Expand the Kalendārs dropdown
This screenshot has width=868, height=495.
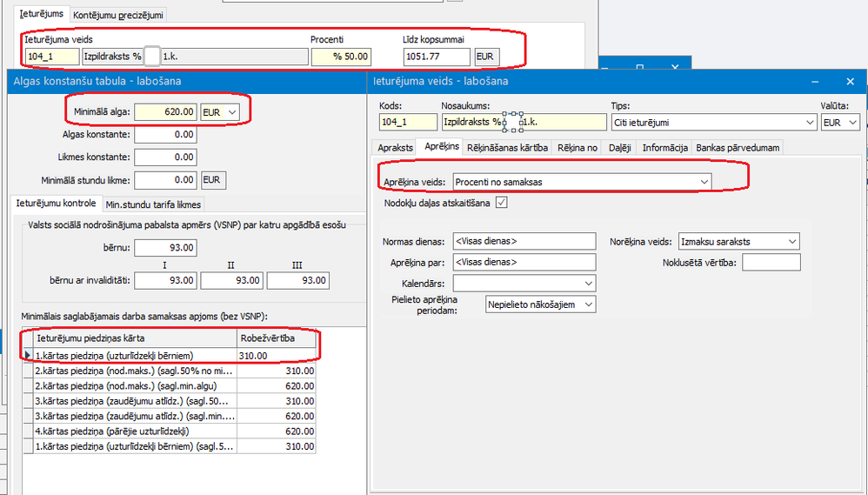click(x=589, y=284)
